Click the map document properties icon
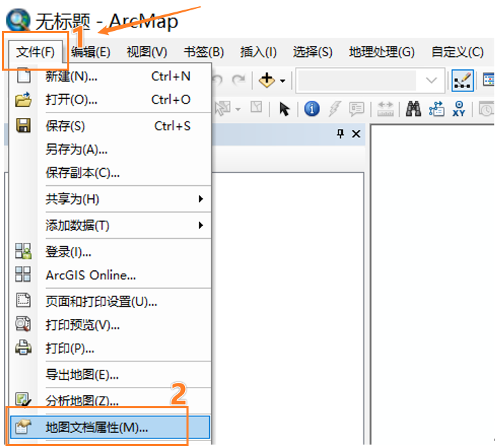 23,427
